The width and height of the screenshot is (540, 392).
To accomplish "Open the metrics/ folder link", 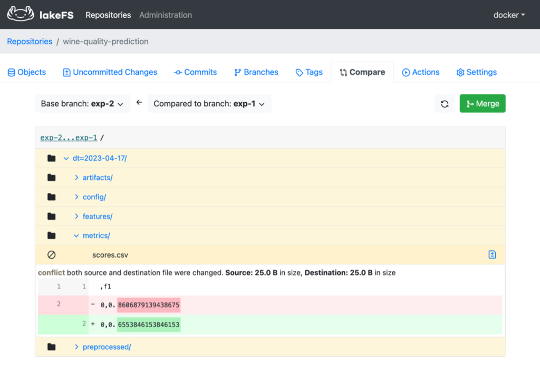I will [x=97, y=236].
